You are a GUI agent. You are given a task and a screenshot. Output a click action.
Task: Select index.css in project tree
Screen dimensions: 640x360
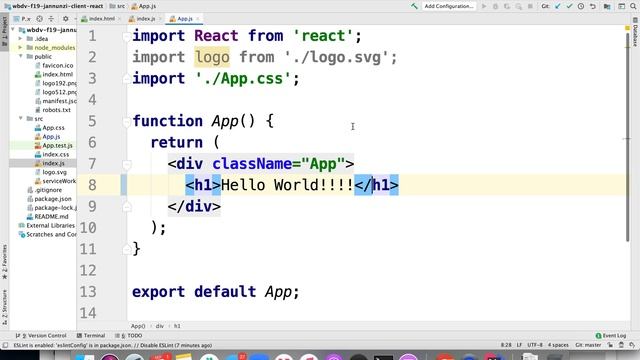click(x=52, y=155)
